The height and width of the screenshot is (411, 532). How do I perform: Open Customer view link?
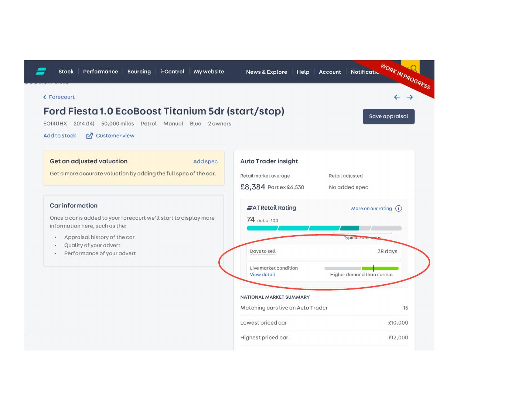pos(115,136)
